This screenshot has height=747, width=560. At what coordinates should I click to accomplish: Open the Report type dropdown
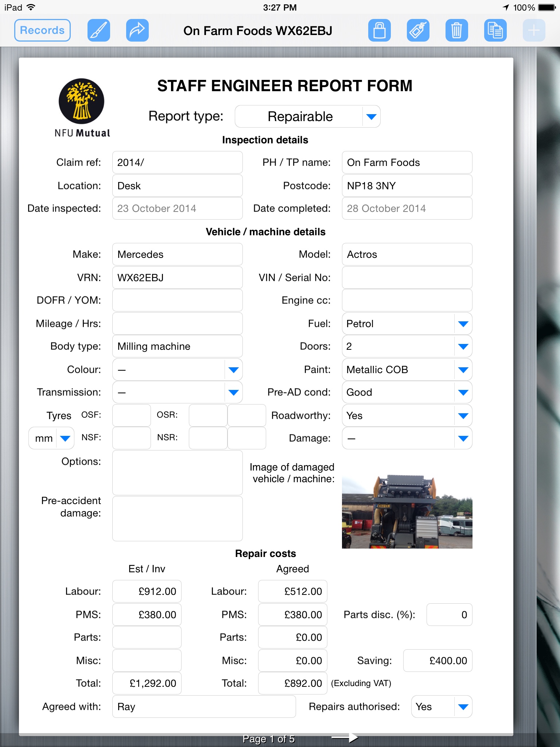coord(308,116)
